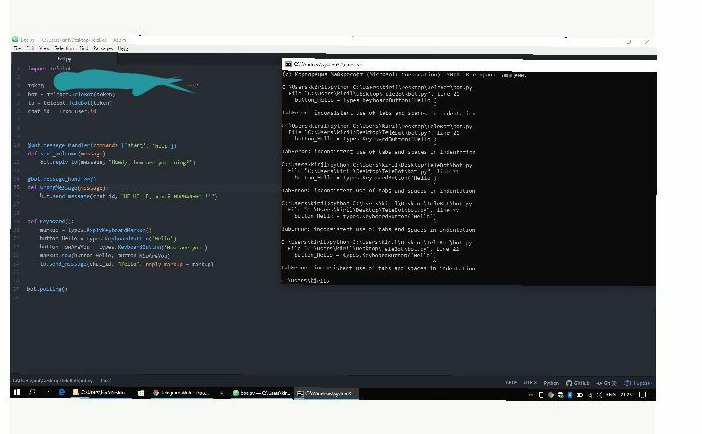The width and height of the screenshot is (702, 434).
Task: Click the Python grammar selector
Action: [x=551, y=382]
